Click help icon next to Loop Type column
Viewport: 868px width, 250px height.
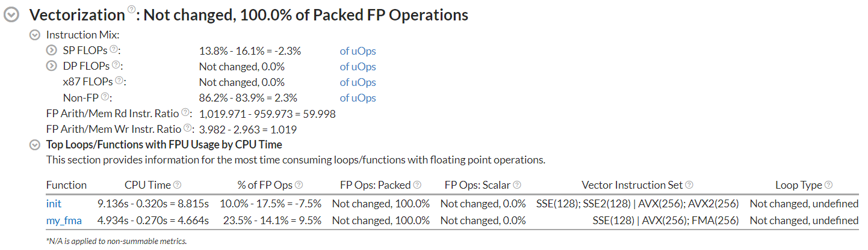point(828,185)
